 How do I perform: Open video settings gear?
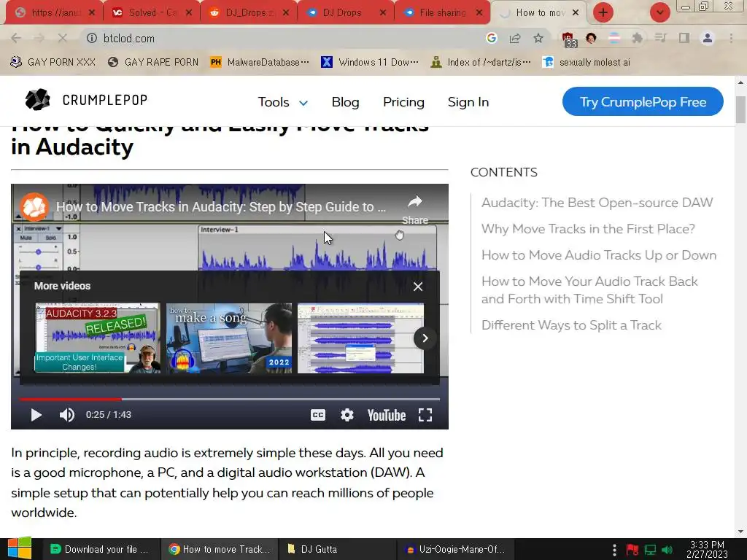(347, 415)
